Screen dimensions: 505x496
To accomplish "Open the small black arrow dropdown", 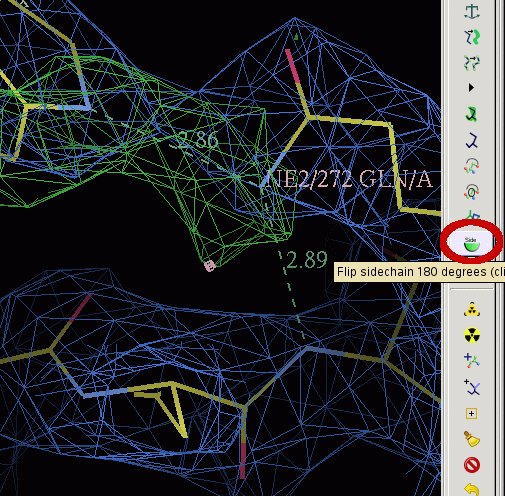I will (x=471, y=88).
